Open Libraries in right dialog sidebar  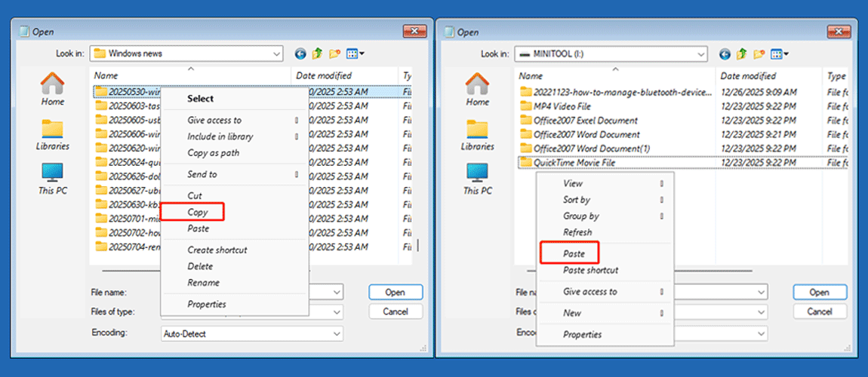477,134
